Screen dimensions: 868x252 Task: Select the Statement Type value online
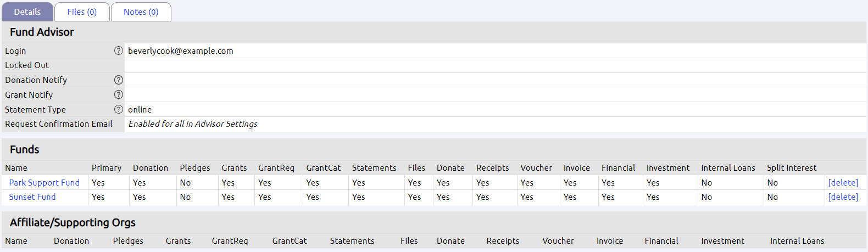coord(140,110)
